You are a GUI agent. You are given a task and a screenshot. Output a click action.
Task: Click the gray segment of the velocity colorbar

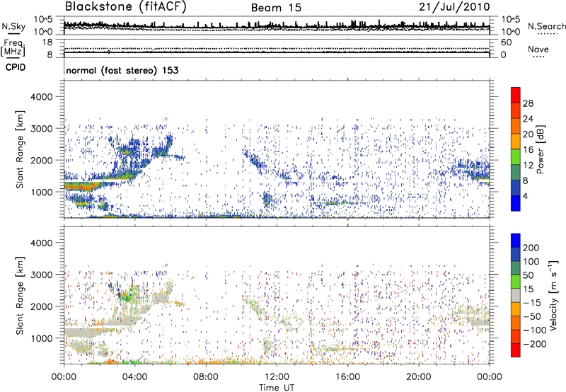coord(516,295)
